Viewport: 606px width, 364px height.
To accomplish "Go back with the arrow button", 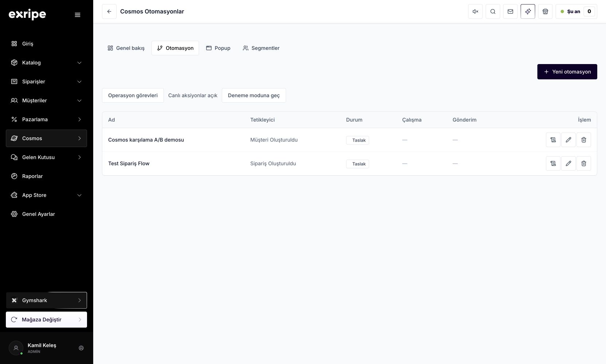I will pos(109,12).
